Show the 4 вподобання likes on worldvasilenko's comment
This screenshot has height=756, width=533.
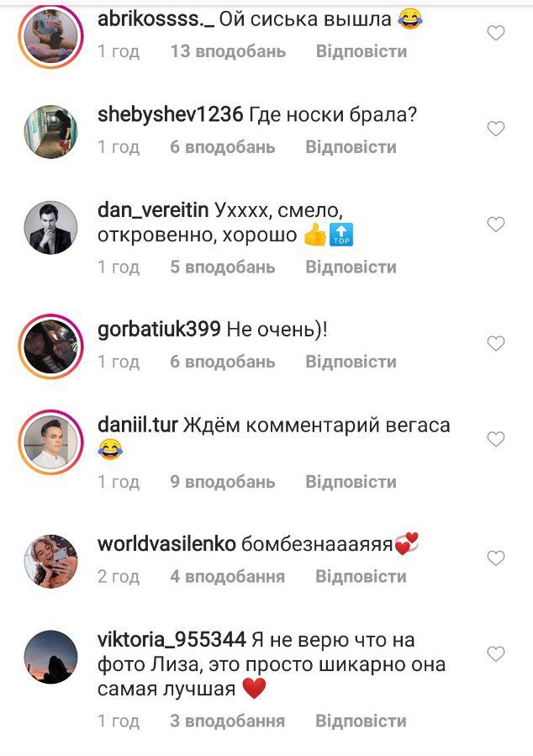click(228, 576)
